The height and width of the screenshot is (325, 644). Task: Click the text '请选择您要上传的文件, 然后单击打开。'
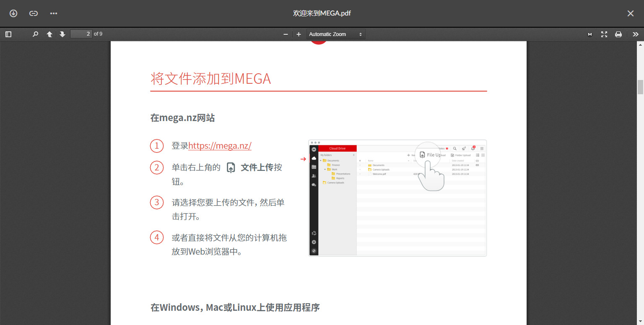coord(229,209)
